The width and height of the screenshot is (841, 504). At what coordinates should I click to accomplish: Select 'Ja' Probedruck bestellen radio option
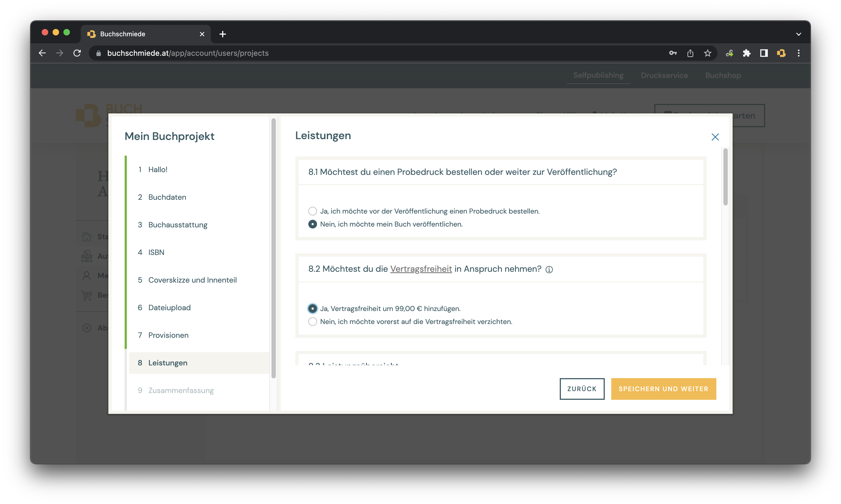pos(312,211)
